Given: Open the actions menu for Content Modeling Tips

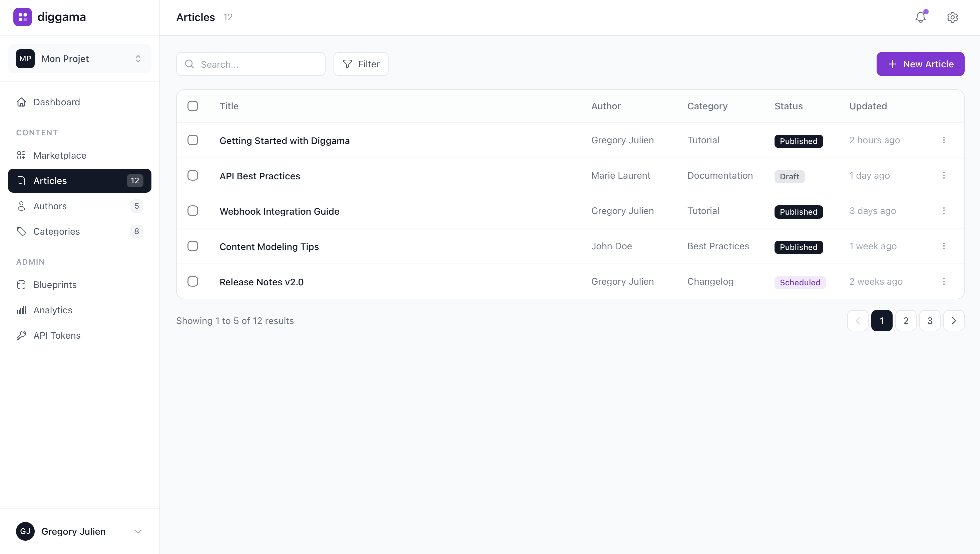Looking at the screenshot, I should [x=944, y=246].
